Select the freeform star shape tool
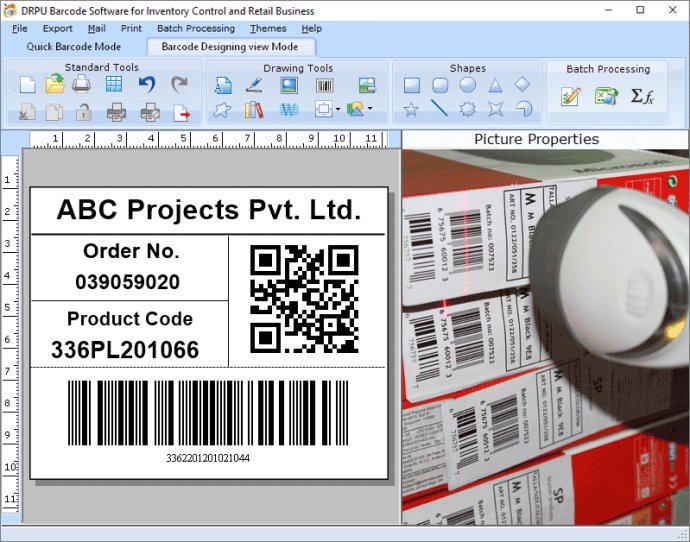Viewport: 690px width, 542px height. 222,110
